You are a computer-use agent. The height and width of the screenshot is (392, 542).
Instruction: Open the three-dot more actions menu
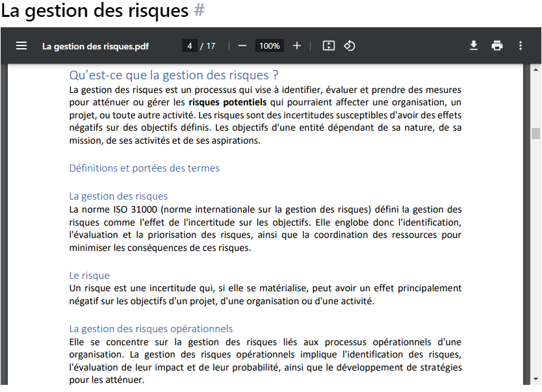521,46
